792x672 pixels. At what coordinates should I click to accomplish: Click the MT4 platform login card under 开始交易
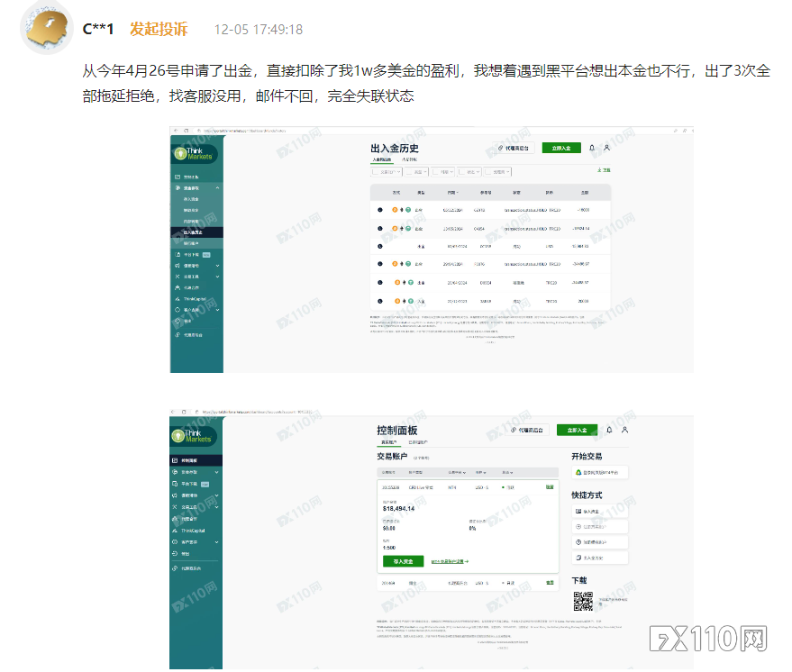(600, 473)
